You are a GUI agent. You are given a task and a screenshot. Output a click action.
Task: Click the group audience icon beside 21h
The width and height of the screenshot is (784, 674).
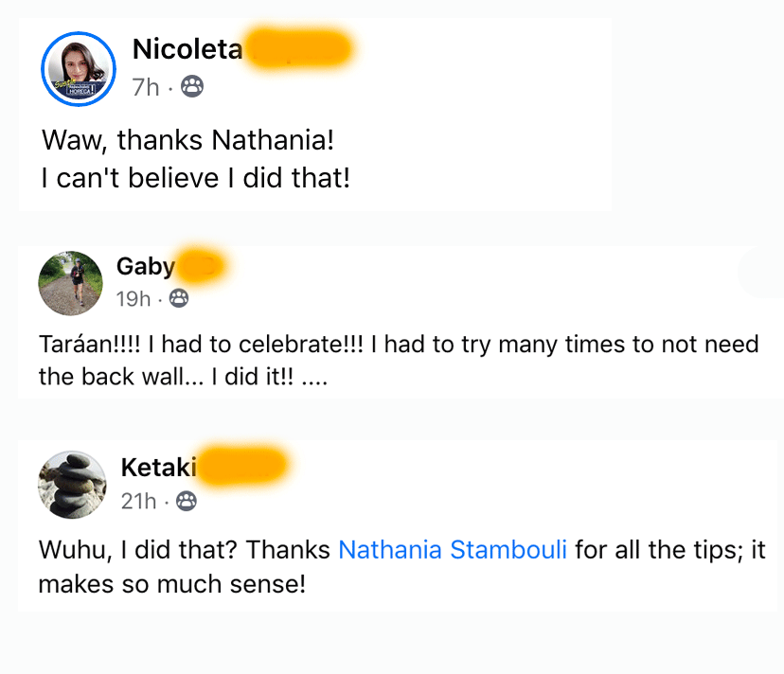187,502
